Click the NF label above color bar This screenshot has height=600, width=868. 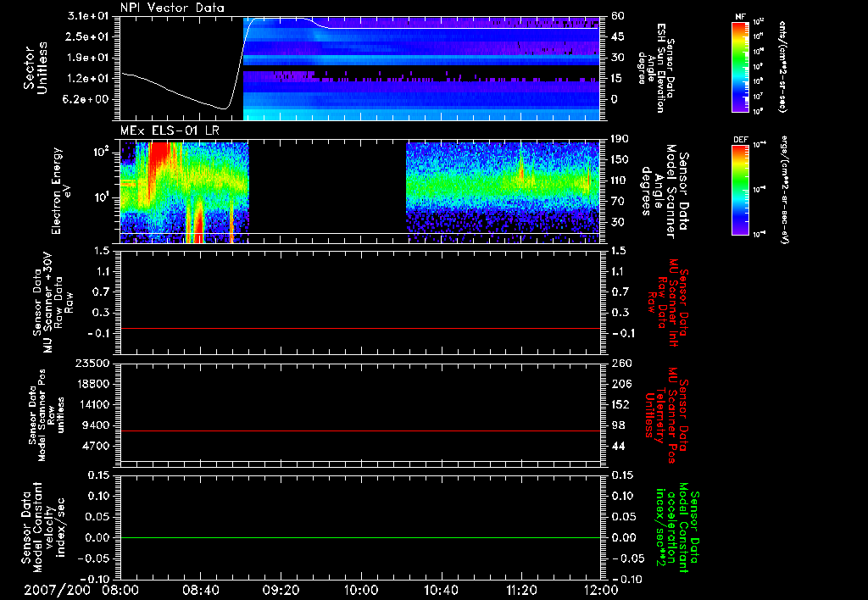pos(740,17)
